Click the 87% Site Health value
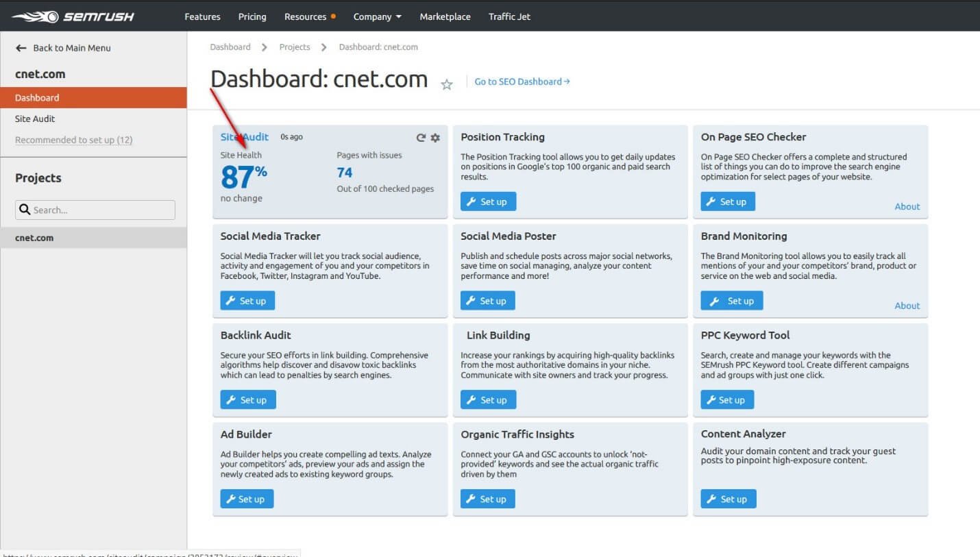Viewport: 980px width, 557px height. click(x=244, y=177)
